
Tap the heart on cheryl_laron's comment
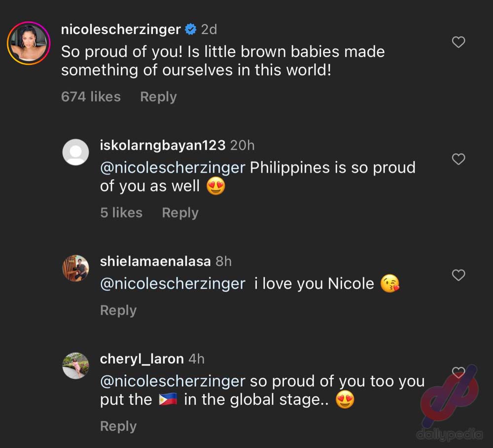[x=458, y=372]
